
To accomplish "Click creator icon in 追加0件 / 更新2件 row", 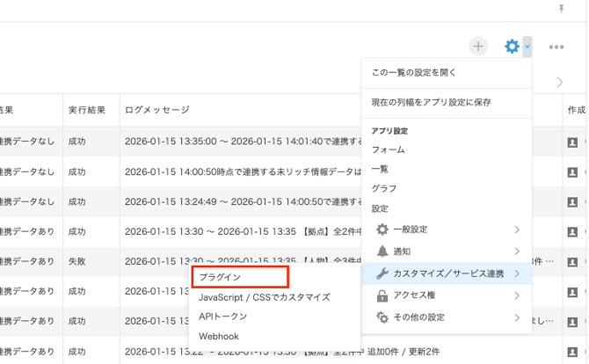I will point(572,352).
